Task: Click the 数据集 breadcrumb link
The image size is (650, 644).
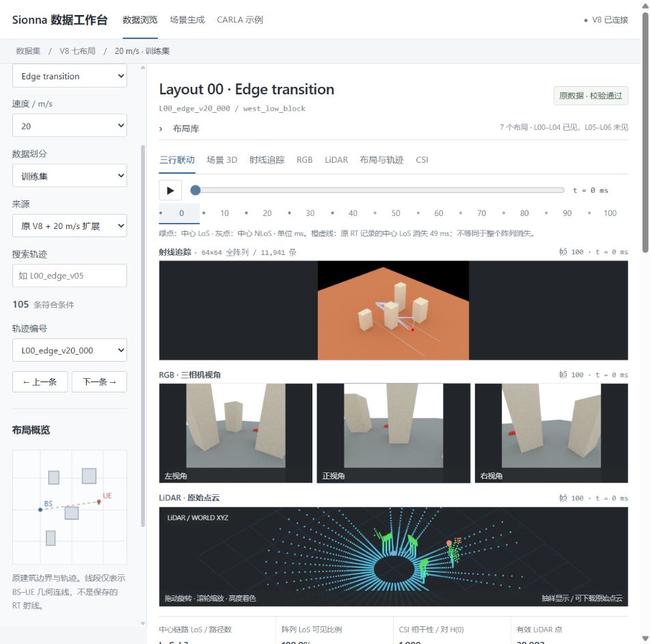Action: pyautogui.click(x=28, y=51)
